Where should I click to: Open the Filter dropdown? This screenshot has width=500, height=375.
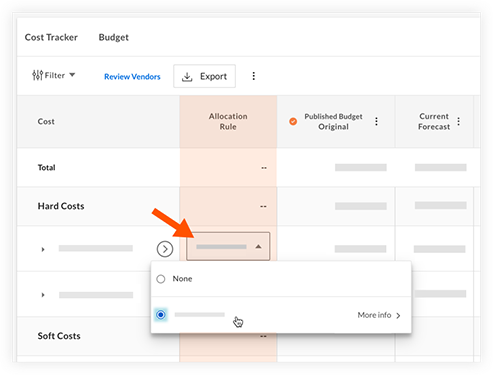click(x=54, y=75)
